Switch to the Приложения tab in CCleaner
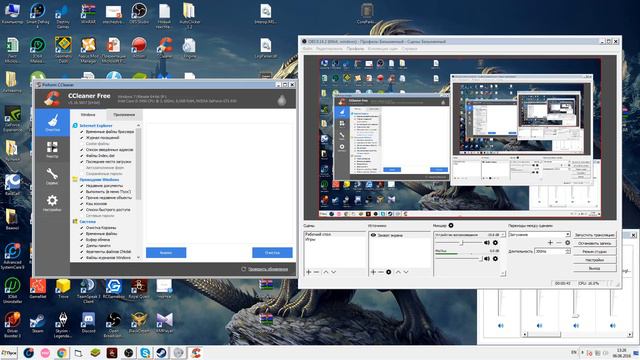The width and height of the screenshot is (640, 360). click(124, 115)
